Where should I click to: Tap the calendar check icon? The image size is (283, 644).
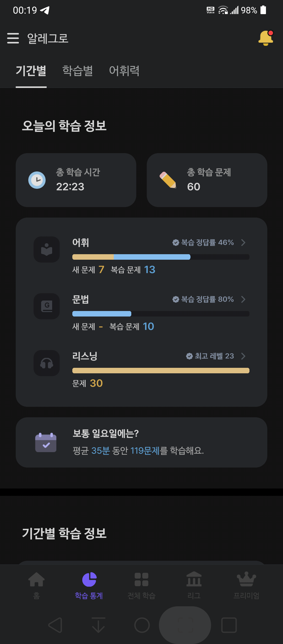(x=46, y=442)
